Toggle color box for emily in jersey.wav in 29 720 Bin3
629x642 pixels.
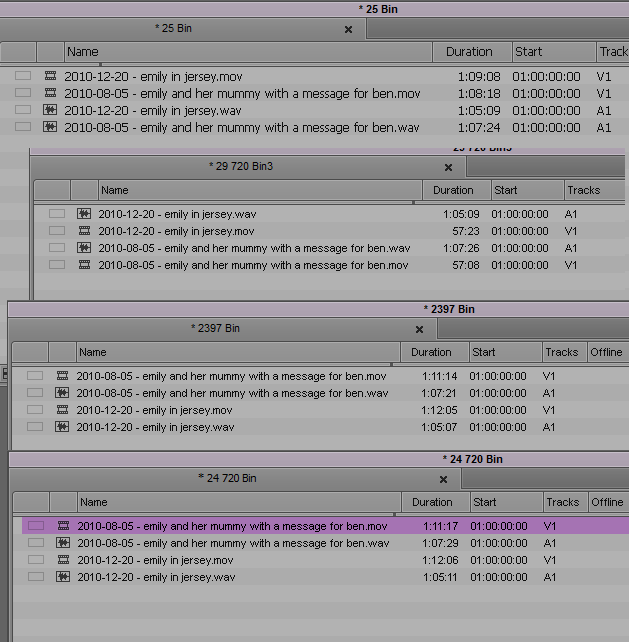pos(57,214)
